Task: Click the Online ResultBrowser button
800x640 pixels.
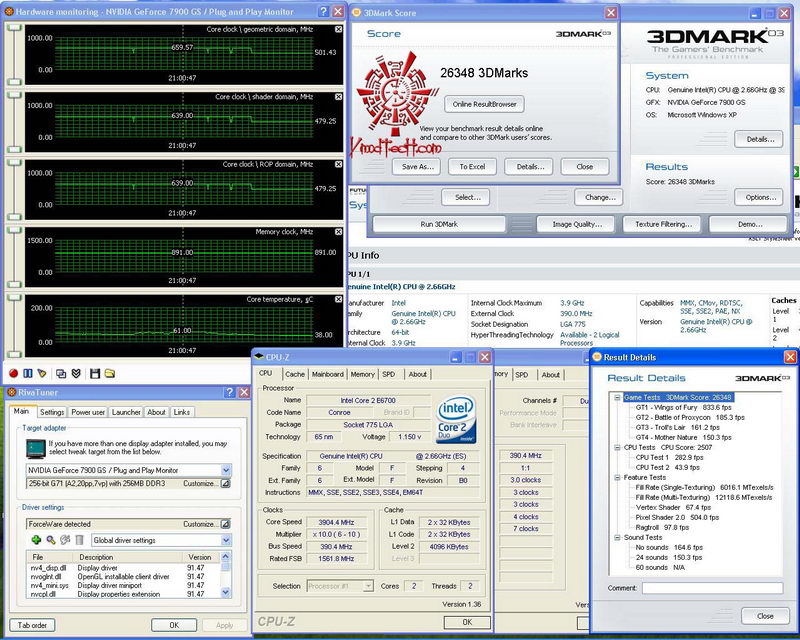Action: coord(484,104)
